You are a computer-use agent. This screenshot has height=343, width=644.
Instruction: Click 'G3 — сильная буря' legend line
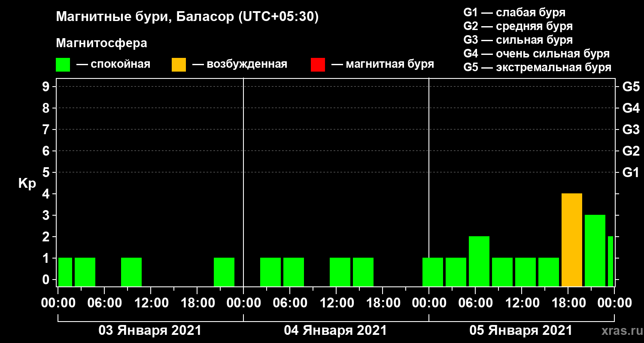click(x=518, y=40)
